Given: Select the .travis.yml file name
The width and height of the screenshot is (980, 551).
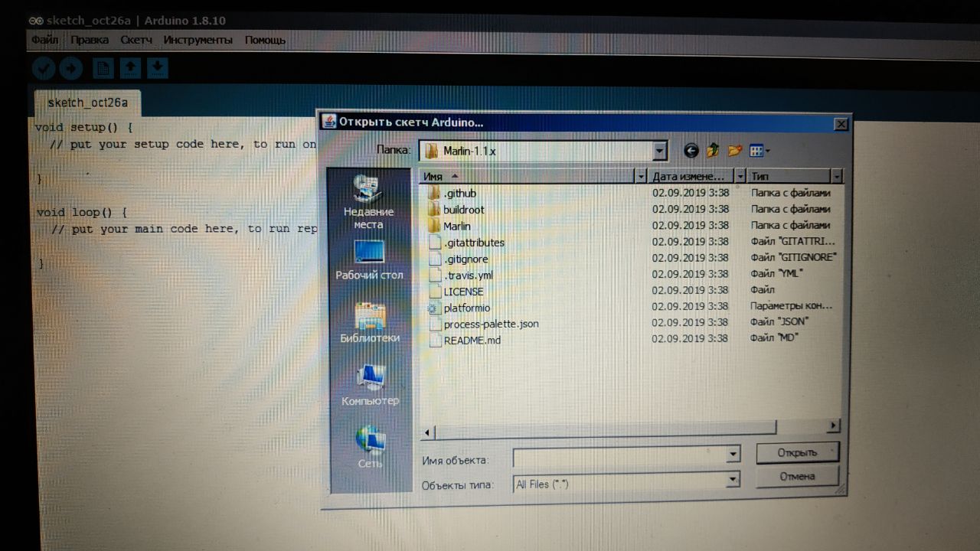Looking at the screenshot, I should click(469, 275).
